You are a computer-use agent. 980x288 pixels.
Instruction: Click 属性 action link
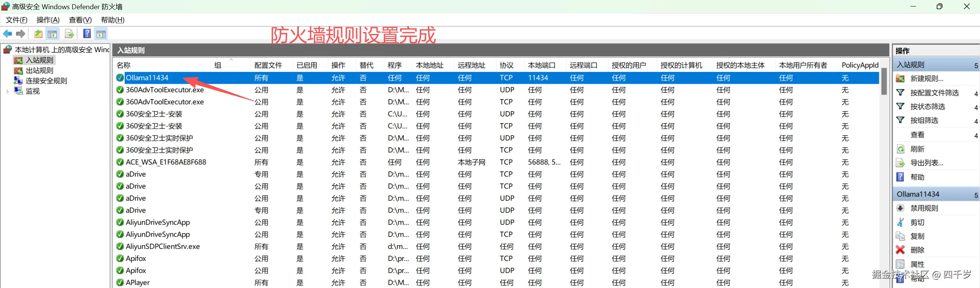pos(917,264)
